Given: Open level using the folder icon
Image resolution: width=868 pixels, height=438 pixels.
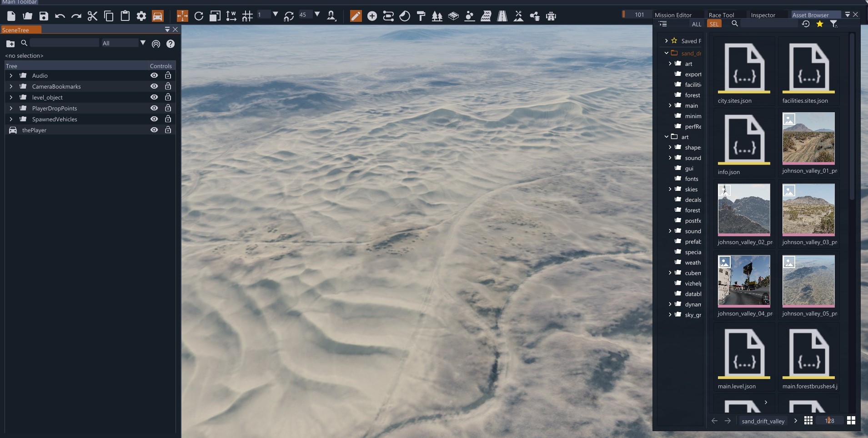Looking at the screenshot, I should coord(28,16).
